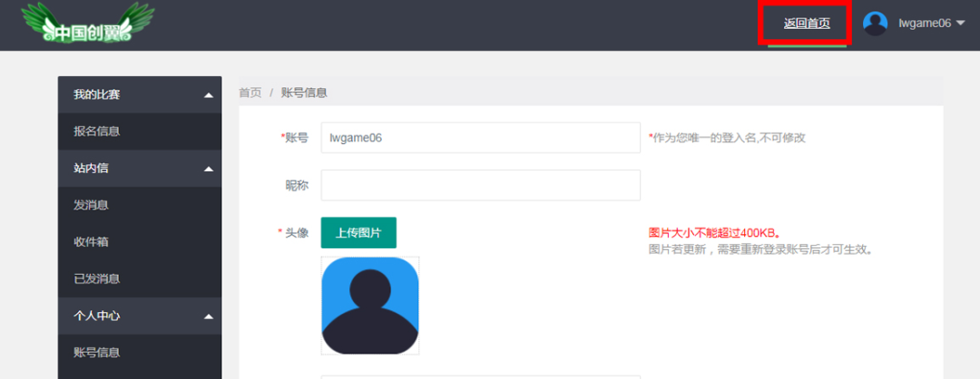Click the 中国创翼 winged logo
Image resolution: width=980 pixels, height=379 pixels.
88,23
